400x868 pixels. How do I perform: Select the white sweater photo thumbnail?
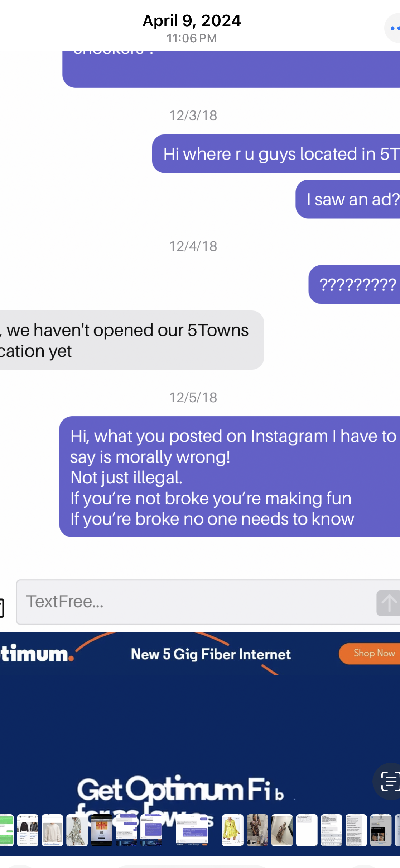[x=52, y=830]
